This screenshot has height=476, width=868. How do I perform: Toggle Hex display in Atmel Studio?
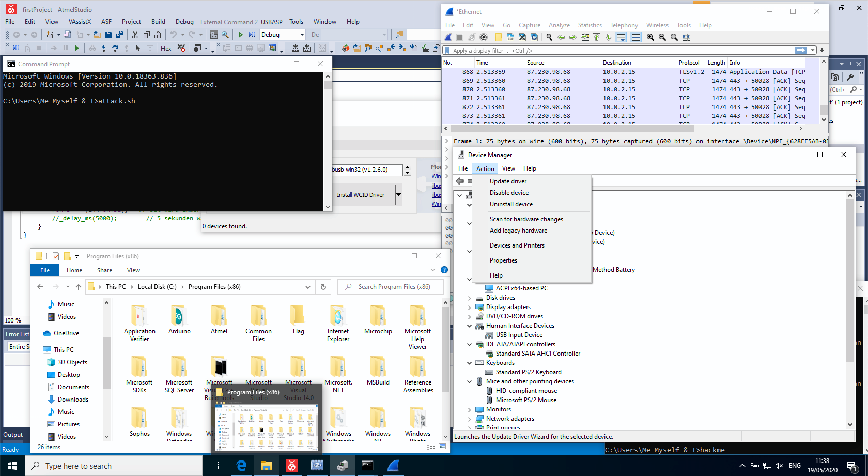[166, 48]
